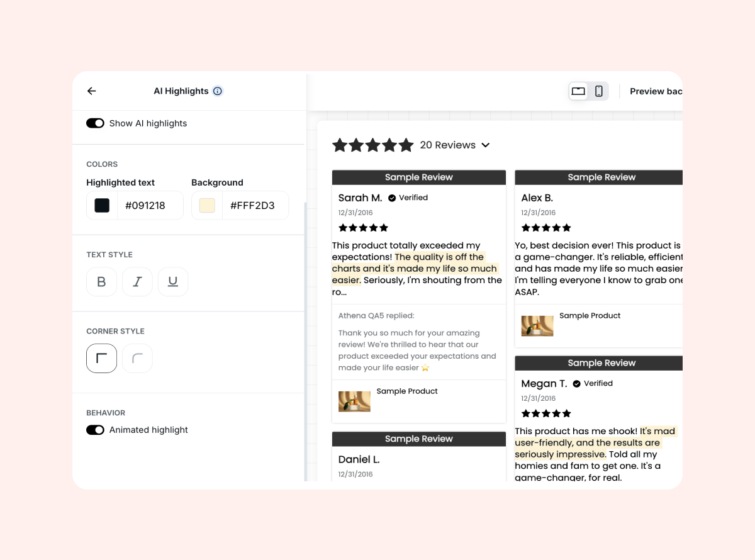Viewport: 755px width, 560px height.
Task: Open Sample Product thumbnail in Sarah's review
Action: 354,401
